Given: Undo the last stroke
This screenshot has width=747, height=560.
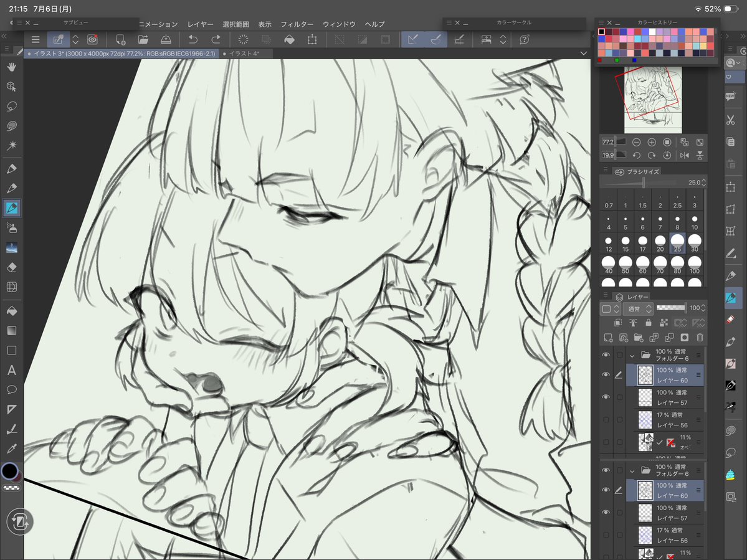Looking at the screenshot, I should click(x=193, y=39).
